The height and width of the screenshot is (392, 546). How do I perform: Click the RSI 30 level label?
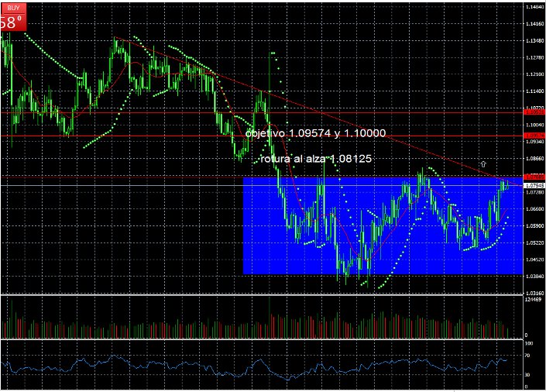528,374
